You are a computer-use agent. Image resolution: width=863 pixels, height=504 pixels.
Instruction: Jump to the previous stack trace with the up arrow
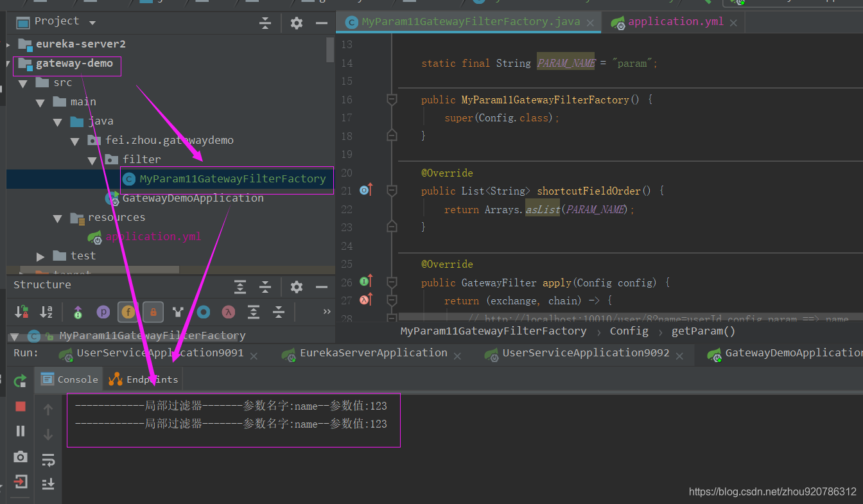point(48,409)
